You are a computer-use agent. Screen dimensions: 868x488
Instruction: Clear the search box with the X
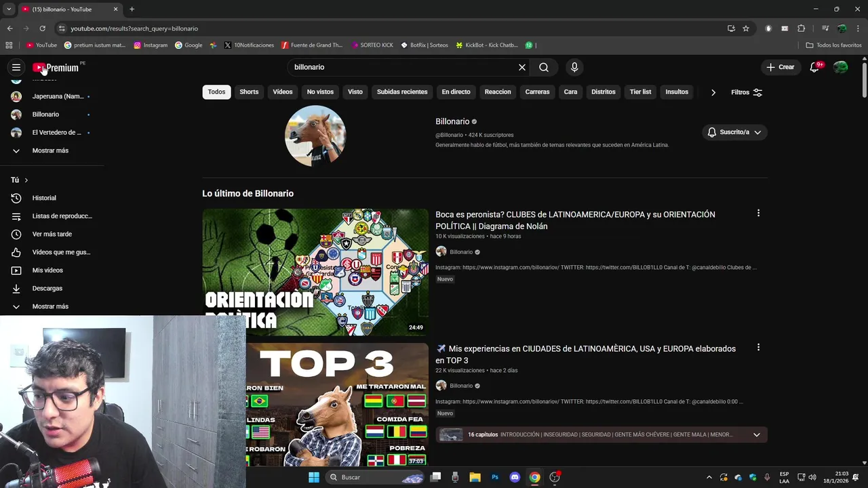coord(522,67)
